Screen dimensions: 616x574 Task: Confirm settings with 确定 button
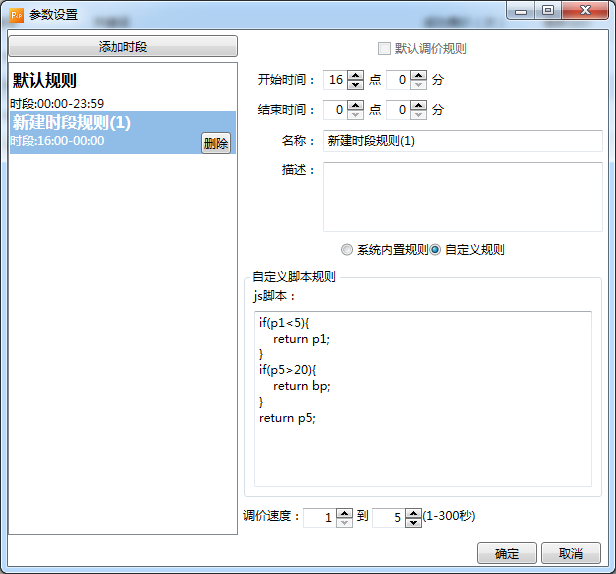click(x=507, y=553)
